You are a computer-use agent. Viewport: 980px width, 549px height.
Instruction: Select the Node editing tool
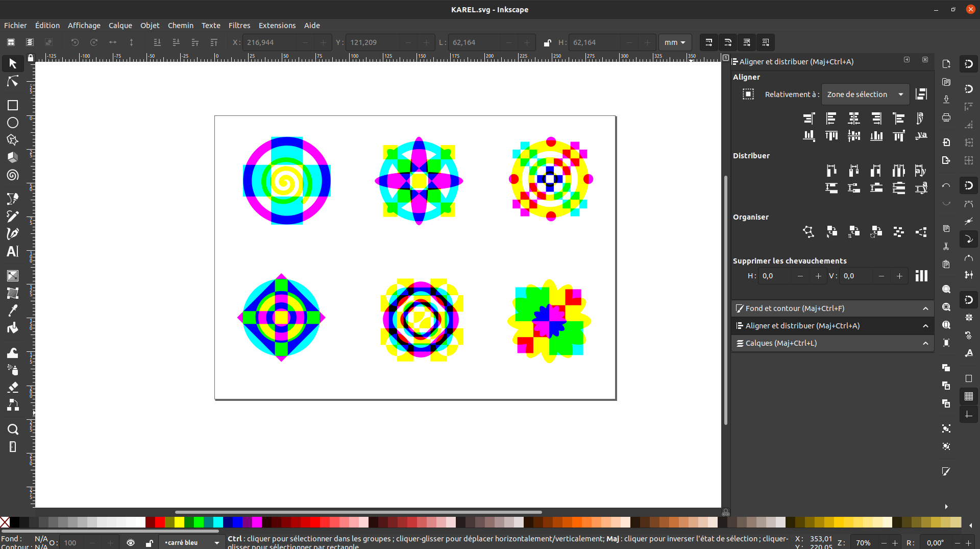coord(13,82)
